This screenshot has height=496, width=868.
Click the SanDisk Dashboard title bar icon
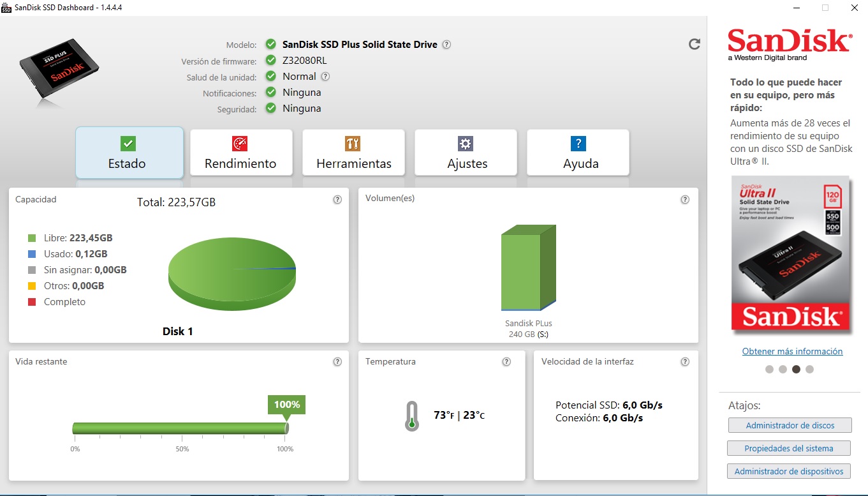click(7, 7)
